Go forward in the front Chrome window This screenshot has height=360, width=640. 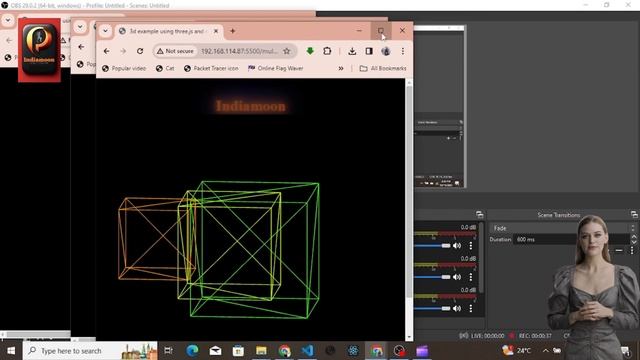pos(123,51)
